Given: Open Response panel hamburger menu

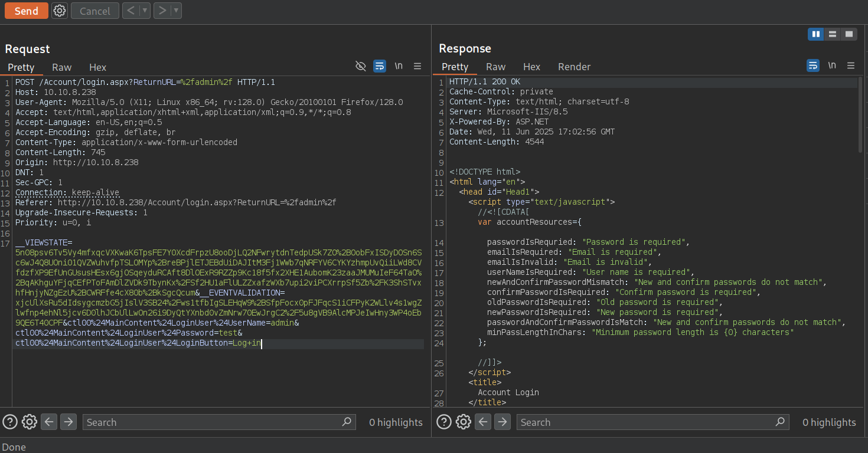Looking at the screenshot, I should pos(851,65).
